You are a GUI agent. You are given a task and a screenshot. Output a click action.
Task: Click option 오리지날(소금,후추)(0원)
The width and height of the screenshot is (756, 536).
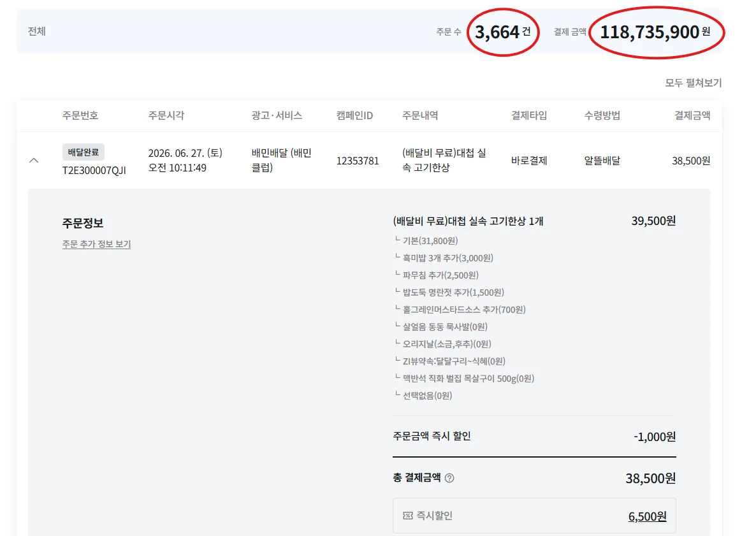447,344
